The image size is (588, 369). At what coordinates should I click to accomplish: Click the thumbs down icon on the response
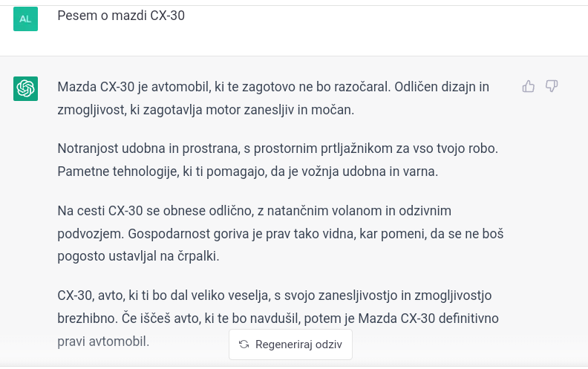point(552,86)
